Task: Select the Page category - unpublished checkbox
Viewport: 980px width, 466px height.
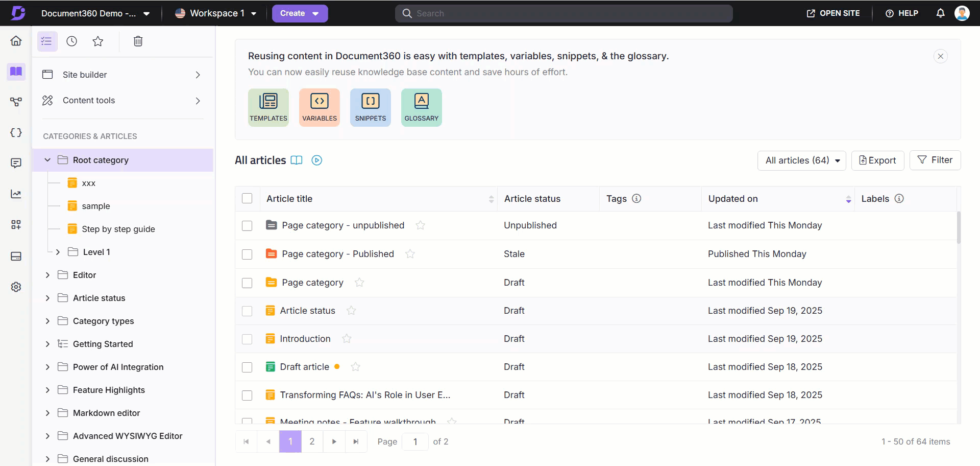Action: (x=247, y=226)
